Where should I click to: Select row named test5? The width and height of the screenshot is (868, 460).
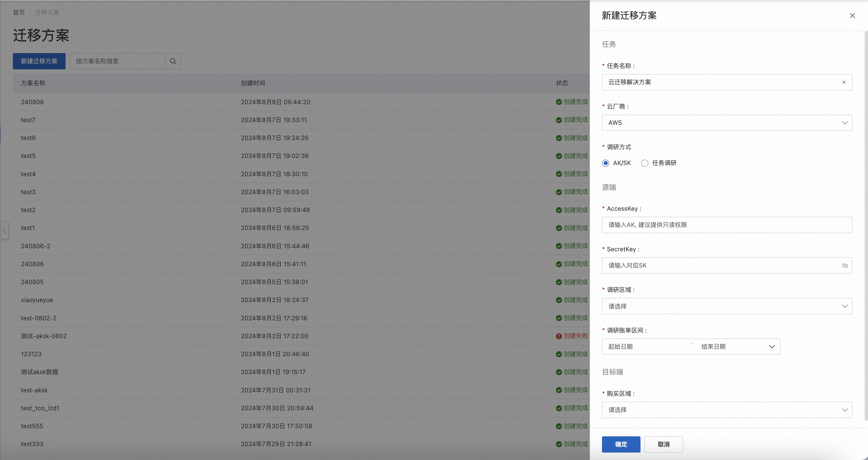(x=302, y=156)
